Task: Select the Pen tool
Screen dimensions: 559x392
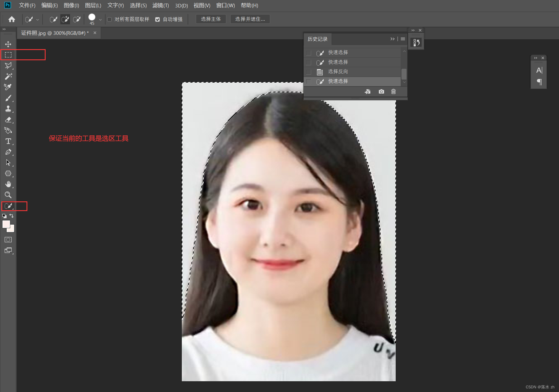Action: 8,152
